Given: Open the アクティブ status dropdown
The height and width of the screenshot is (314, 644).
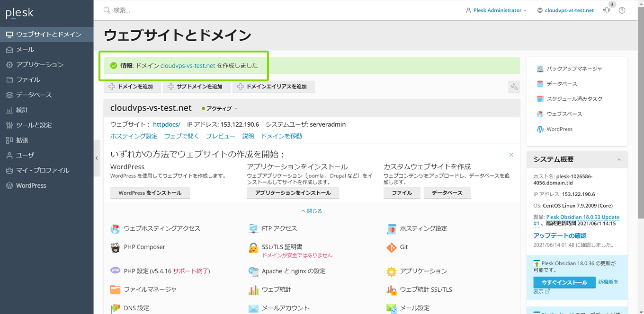Looking at the screenshot, I should click(x=219, y=108).
